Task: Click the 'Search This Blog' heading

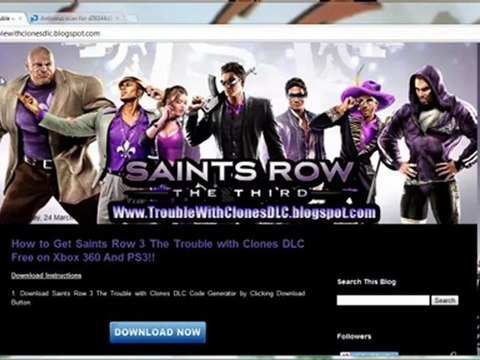Action: pos(366,282)
